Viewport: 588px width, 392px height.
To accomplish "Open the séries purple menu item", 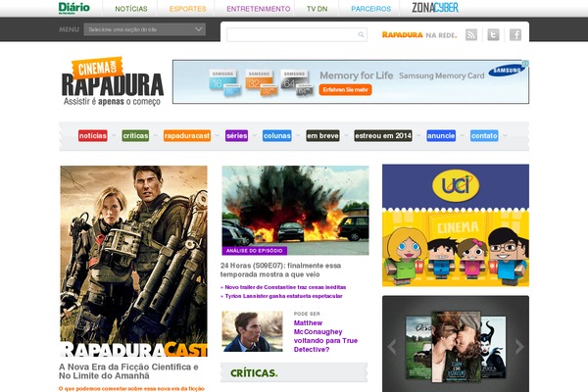I will pos(236,135).
